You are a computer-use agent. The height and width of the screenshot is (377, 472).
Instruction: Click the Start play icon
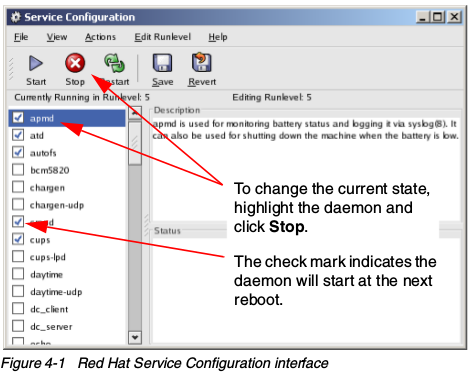pos(36,63)
